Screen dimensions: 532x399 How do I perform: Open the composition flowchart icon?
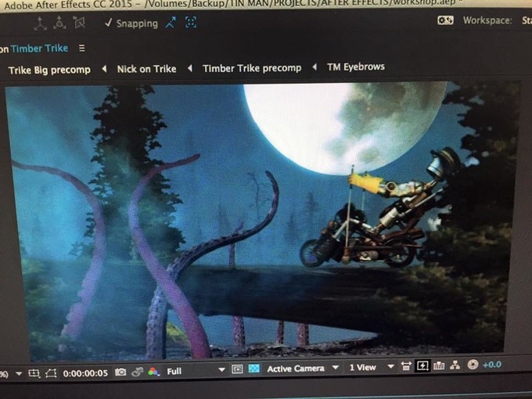(455, 365)
